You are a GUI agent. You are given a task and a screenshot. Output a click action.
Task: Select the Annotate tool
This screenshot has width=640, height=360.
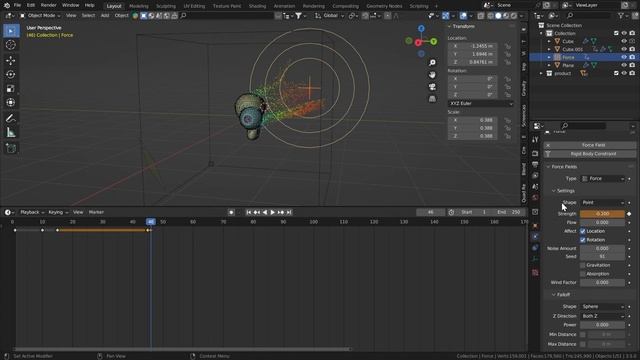pyautogui.click(x=11, y=118)
